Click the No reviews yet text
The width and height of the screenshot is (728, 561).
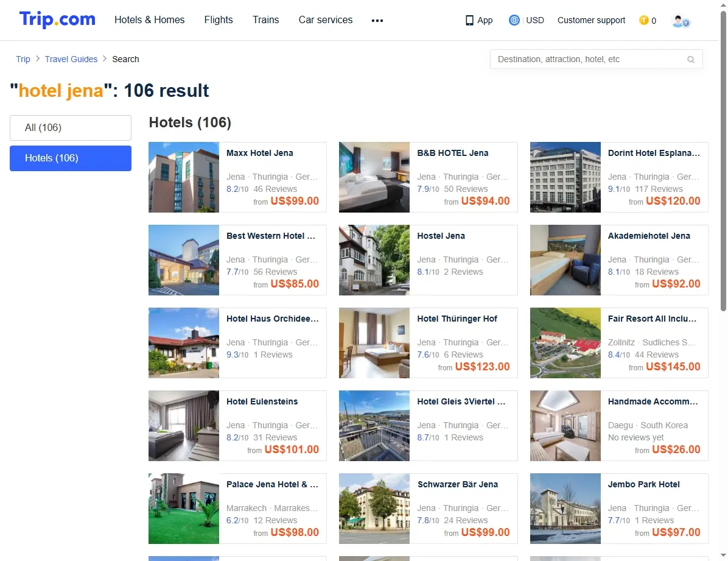coord(635,437)
